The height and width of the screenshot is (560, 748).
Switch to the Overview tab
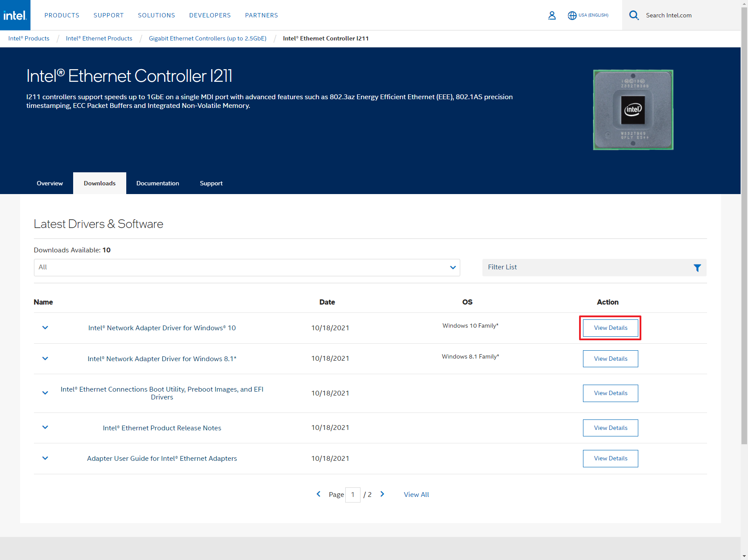point(50,183)
